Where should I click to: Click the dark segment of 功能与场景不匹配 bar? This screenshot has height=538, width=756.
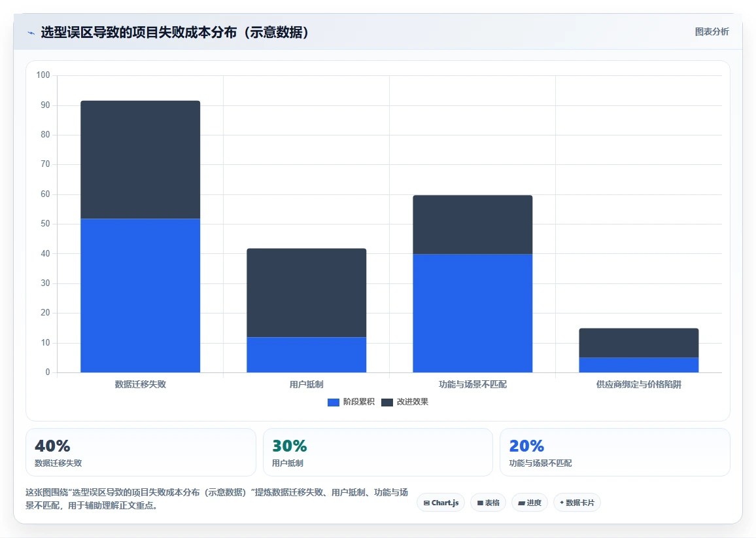pos(472,224)
